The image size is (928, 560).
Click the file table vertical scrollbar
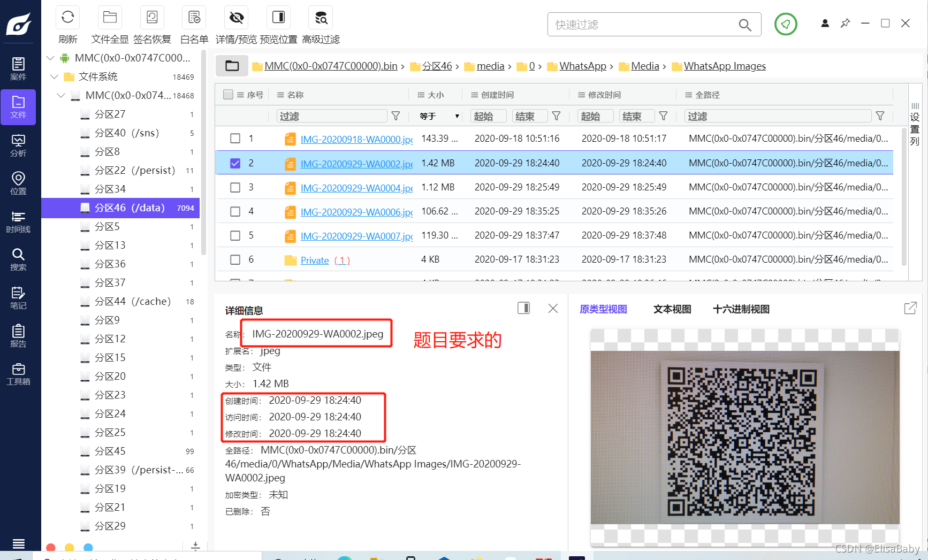[904, 196]
